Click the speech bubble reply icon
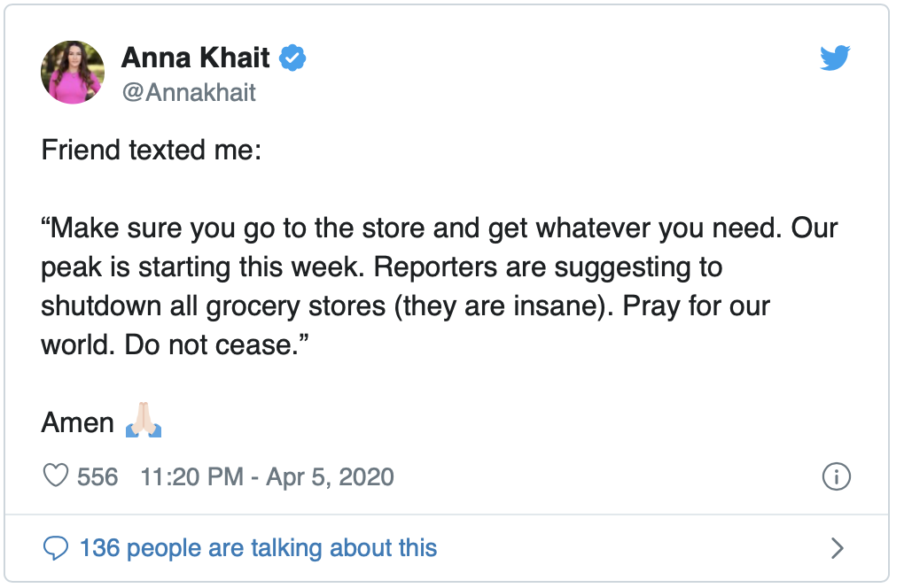 (x=56, y=547)
